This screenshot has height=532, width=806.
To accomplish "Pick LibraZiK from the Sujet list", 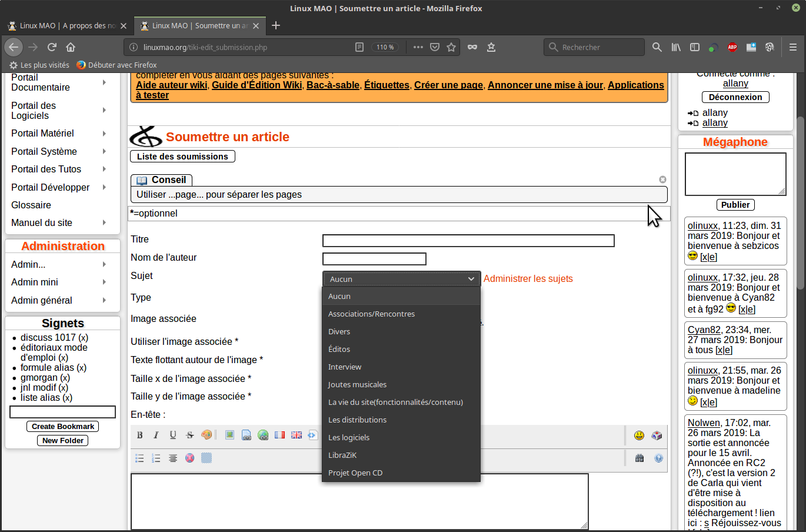I will pos(401,455).
